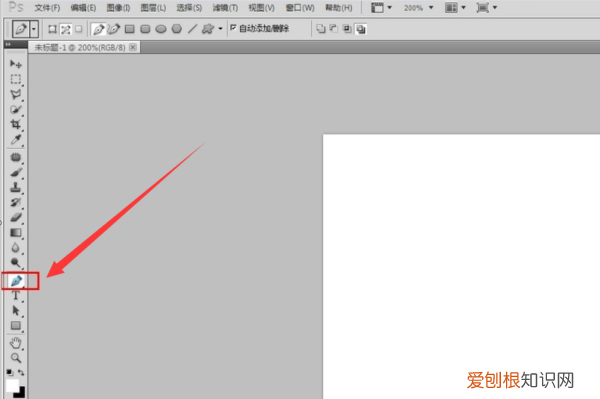
Task: Activate the Eraser tool
Action: [16, 217]
